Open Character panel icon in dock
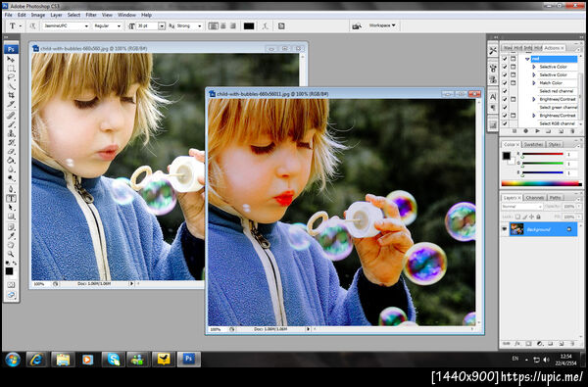 493,97
